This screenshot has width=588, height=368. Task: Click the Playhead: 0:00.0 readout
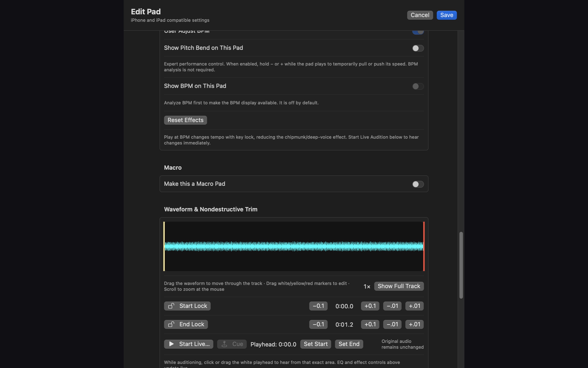click(x=273, y=344)
